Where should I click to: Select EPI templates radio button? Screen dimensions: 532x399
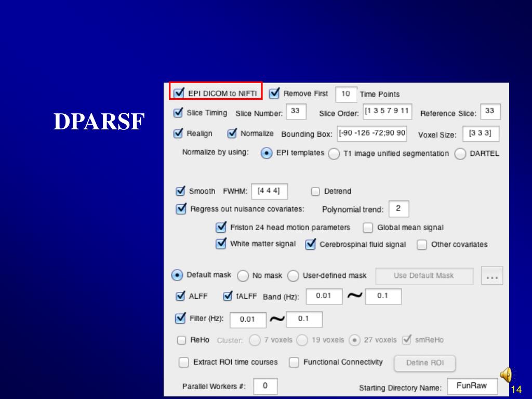coord(267,153)
